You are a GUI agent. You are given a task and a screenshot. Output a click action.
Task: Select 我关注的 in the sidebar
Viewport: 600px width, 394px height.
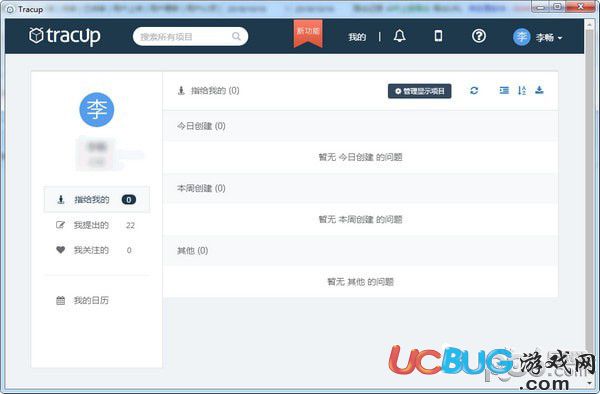point(97,250)
